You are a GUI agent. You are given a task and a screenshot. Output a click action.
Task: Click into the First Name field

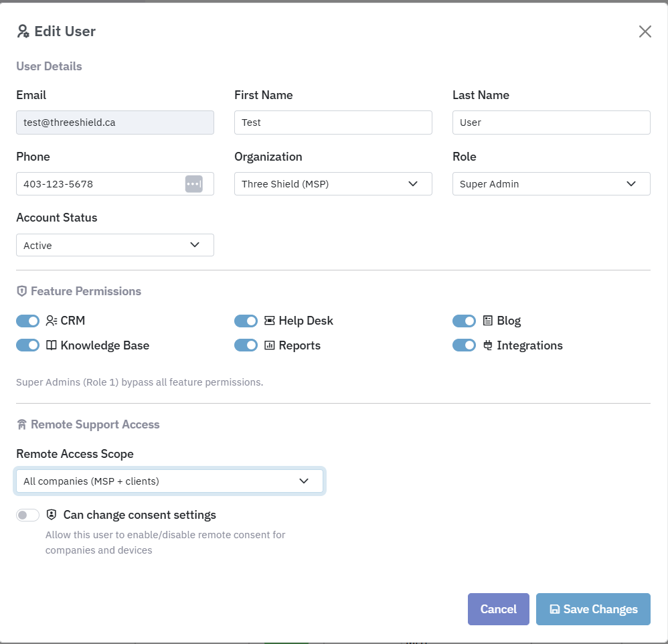(333, 123)
